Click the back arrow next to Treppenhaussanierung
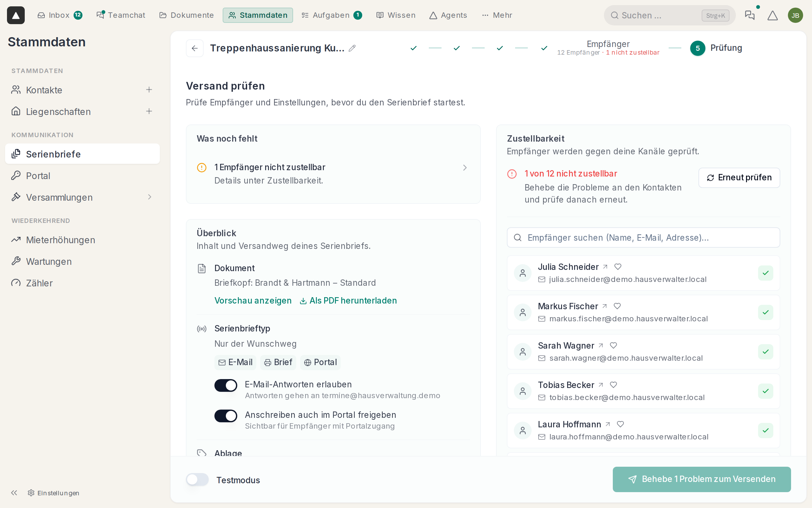 click(x=195, y=48)
